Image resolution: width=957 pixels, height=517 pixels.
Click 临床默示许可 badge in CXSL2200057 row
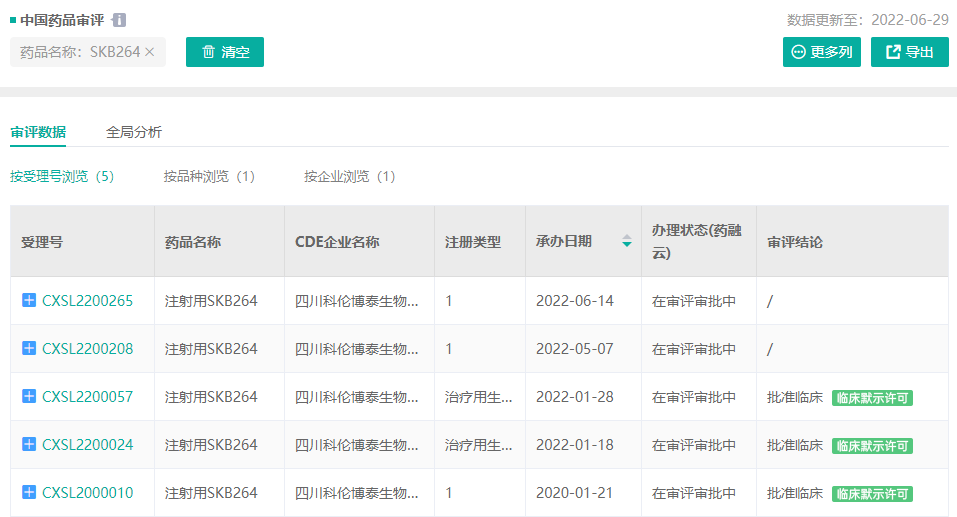[x=872, y=398]
